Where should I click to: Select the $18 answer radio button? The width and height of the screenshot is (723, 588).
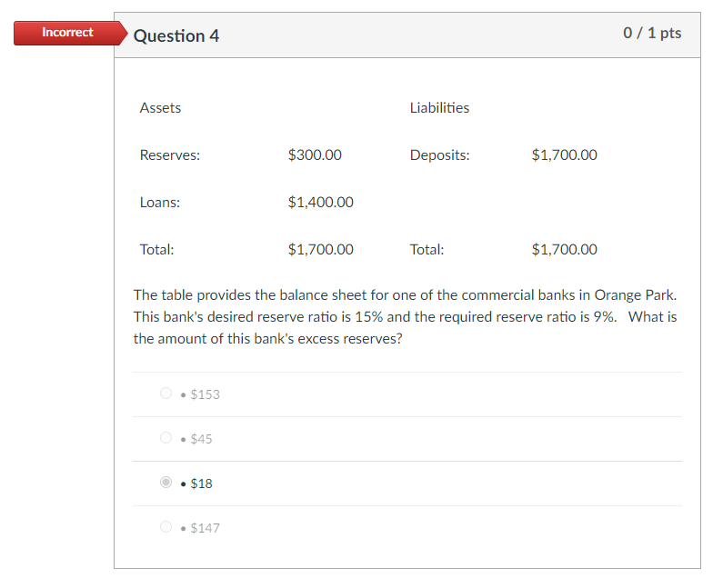pos(166,482)
